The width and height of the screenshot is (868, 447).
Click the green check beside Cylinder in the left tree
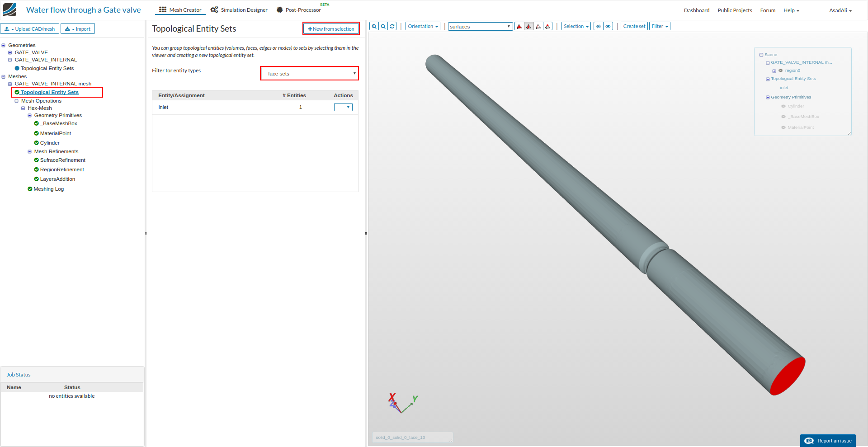[37, 143]
